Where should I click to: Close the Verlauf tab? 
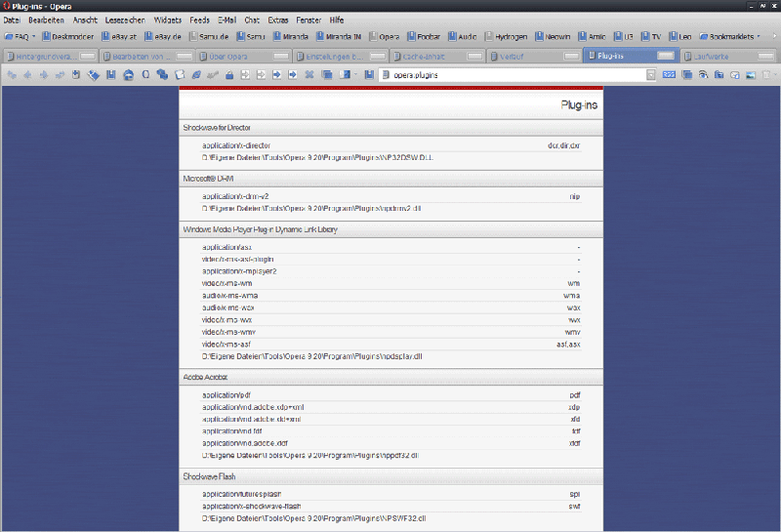[x=571, y=57]
